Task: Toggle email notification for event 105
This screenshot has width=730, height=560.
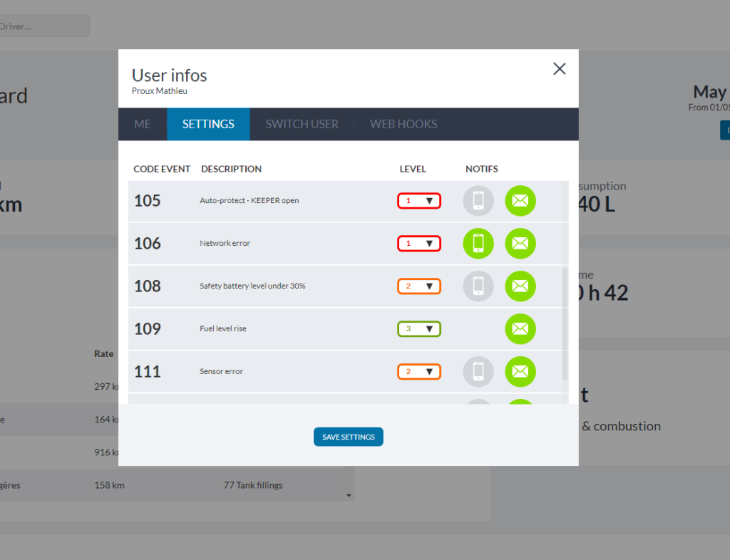Action: point(520,200)
